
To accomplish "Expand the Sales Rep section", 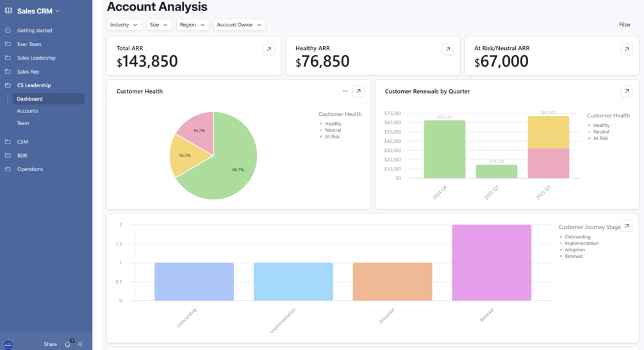I will [28, 72].
